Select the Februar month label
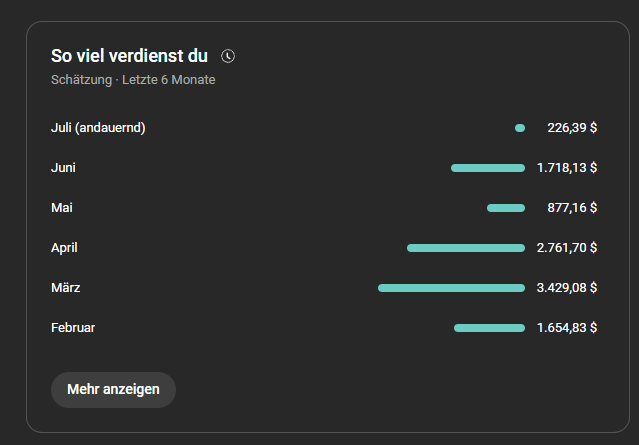Screen dimensions: 639x445 [73, 328]
